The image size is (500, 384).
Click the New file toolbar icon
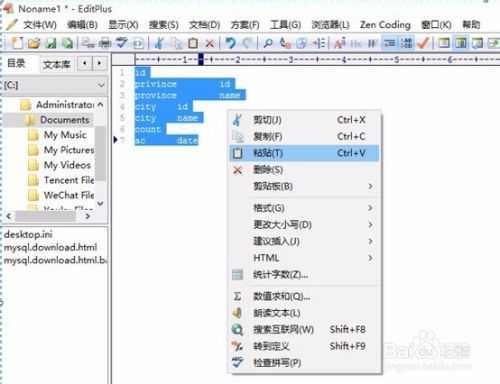(x=17, y=43)
